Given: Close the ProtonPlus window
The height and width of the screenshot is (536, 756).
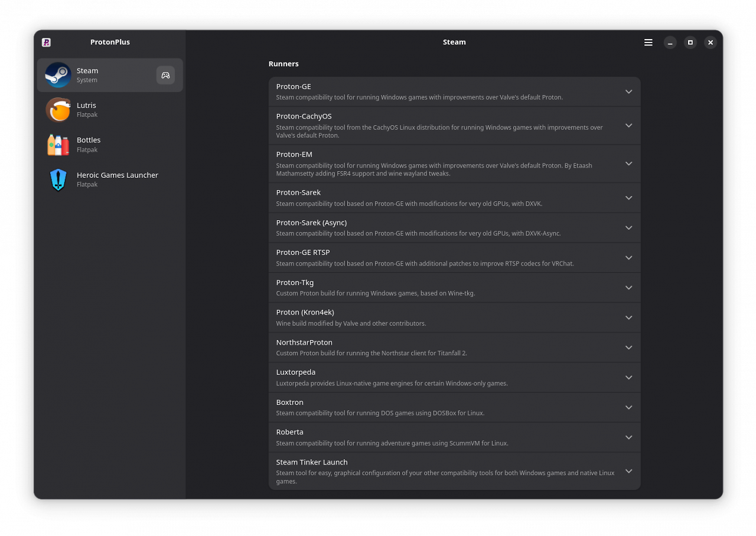Looking at the screenshot, I should click(x=711, y=43).
